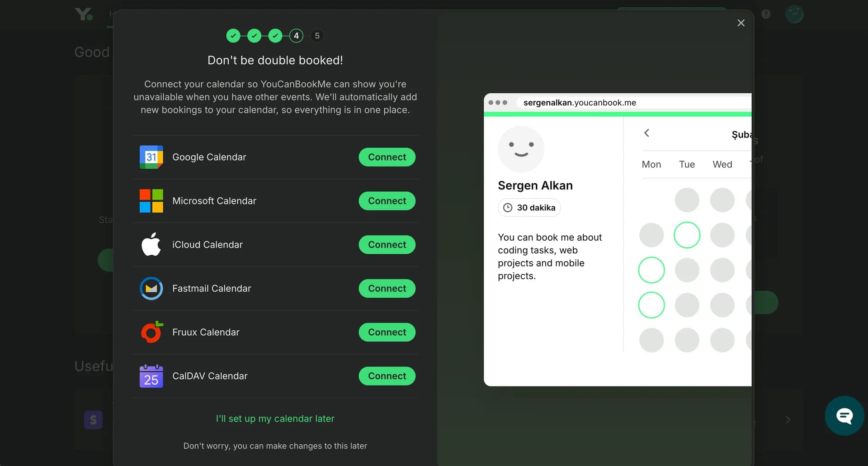Click the Microsoft Calendar logo
Image resolution: width=868 pixels, height=466 pixels.
click(151, 201)
